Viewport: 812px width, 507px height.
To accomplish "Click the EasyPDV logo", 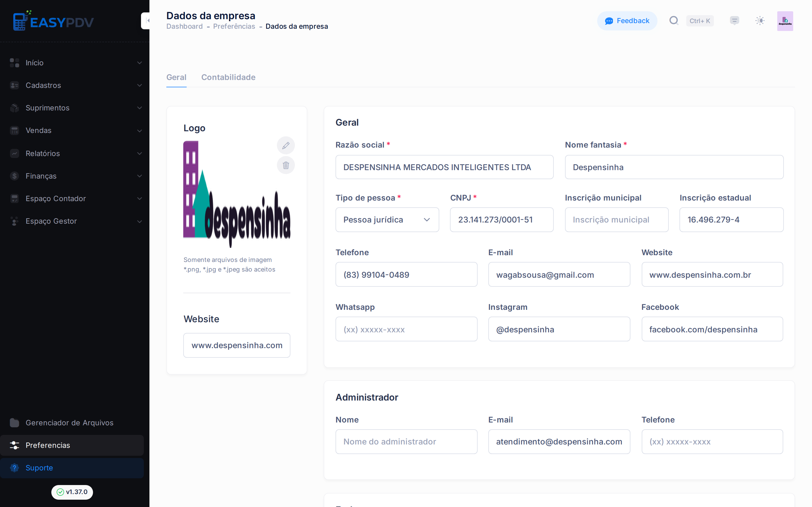I will 54,21.
